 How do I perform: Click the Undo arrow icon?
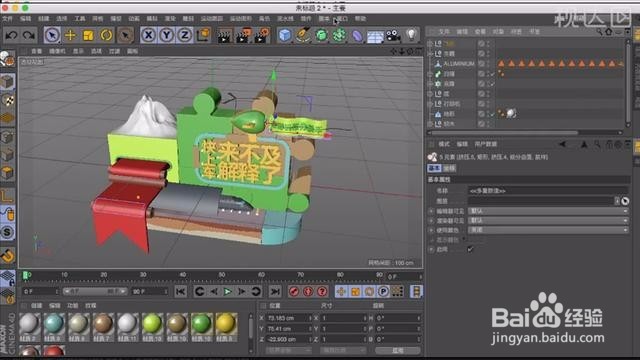[11, 35]
